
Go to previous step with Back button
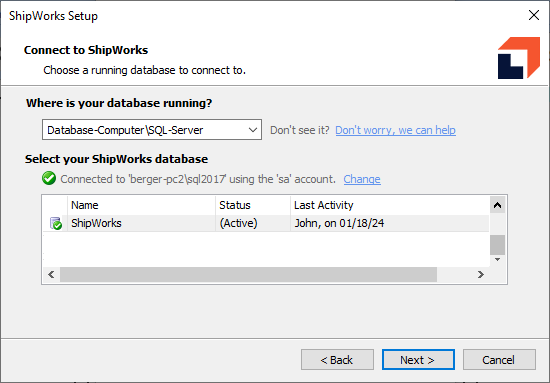pos(337,360)
